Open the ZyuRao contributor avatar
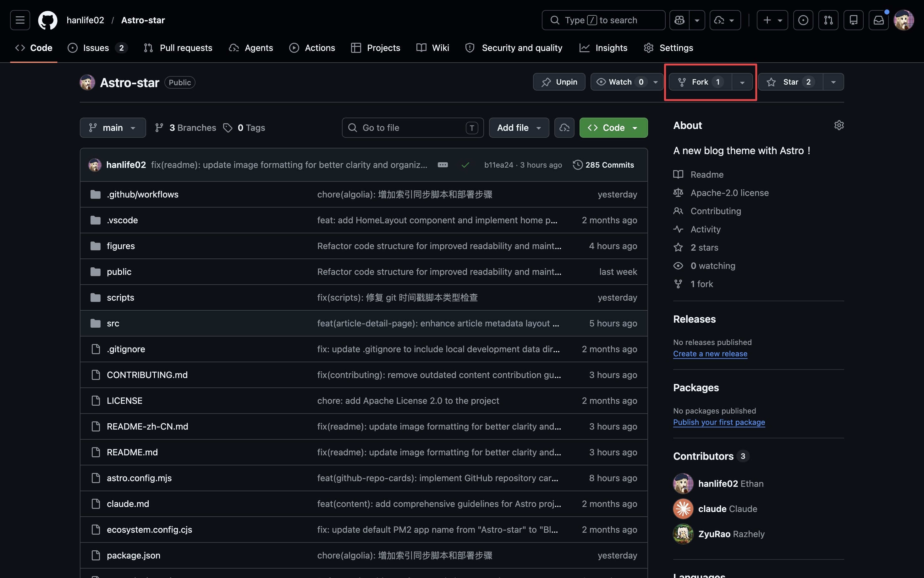 [683, 534]
